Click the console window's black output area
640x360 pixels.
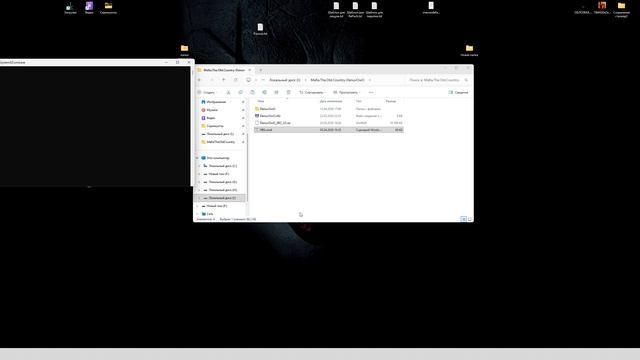click(x=95, y=127)
